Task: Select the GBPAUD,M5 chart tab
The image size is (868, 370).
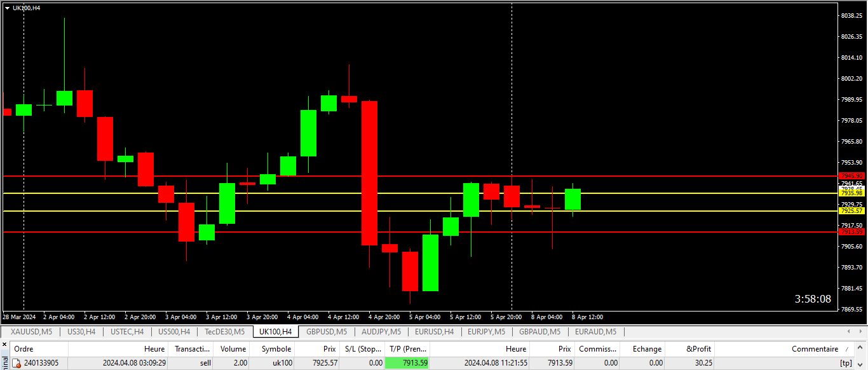Action: (539, 332)
